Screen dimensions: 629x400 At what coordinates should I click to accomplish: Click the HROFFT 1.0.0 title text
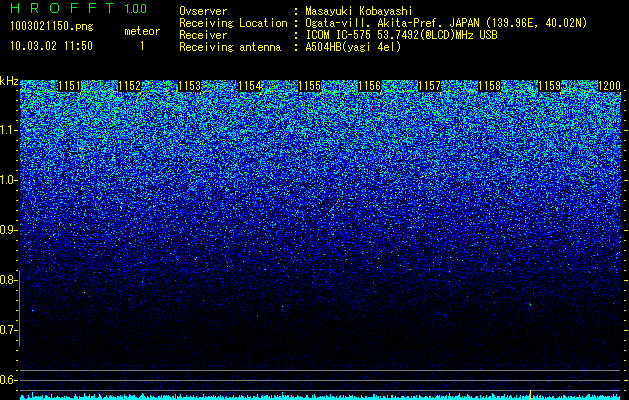point(78,8)
